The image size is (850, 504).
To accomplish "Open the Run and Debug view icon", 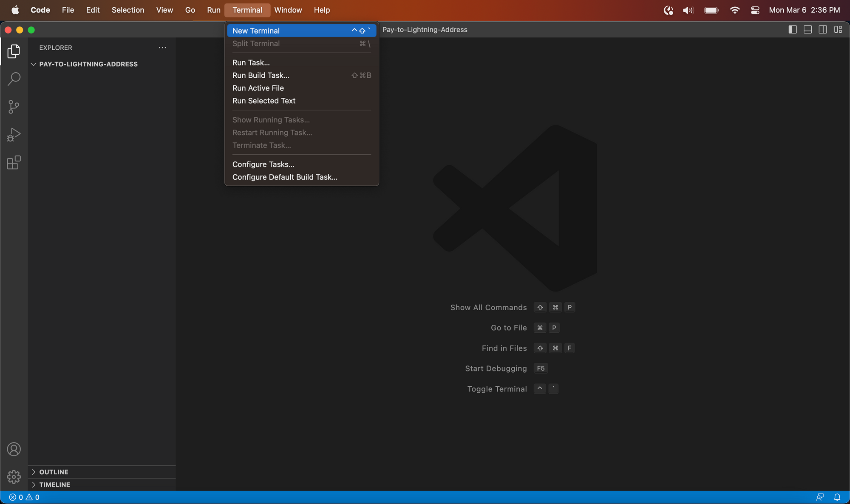I will [14, 135].
